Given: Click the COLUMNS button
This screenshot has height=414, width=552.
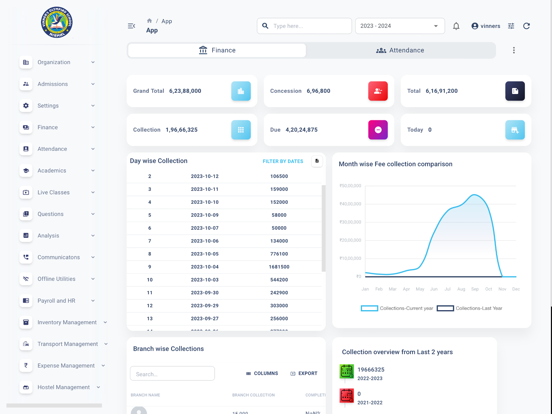Looking at the screenshot, I should pos(262,374).
